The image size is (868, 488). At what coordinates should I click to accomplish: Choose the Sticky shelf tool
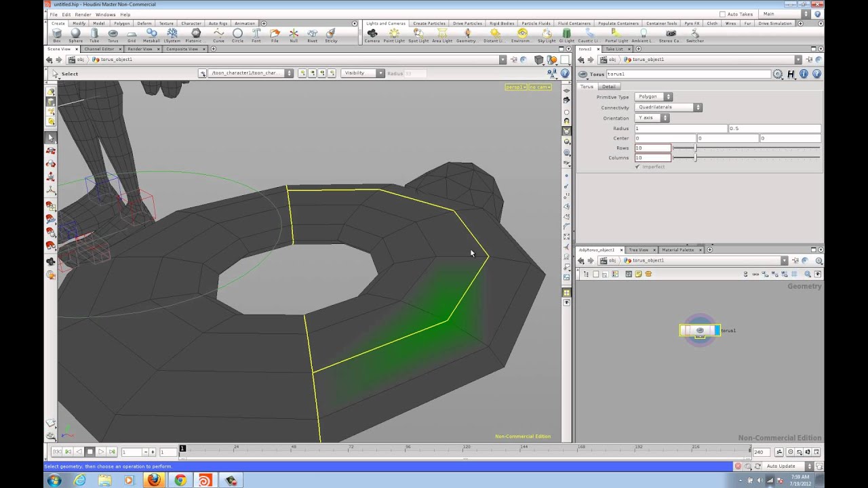[x=331, y=35]
